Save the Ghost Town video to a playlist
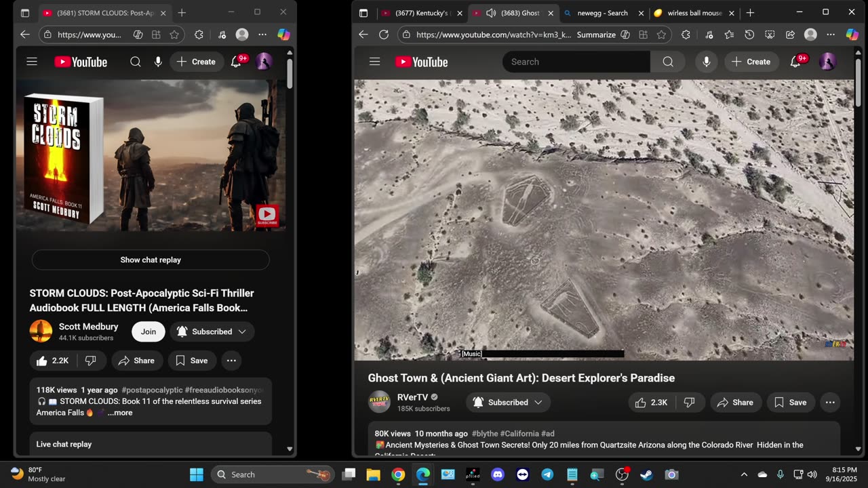Viewport: 868px width, 488px height. pos(791,403)
